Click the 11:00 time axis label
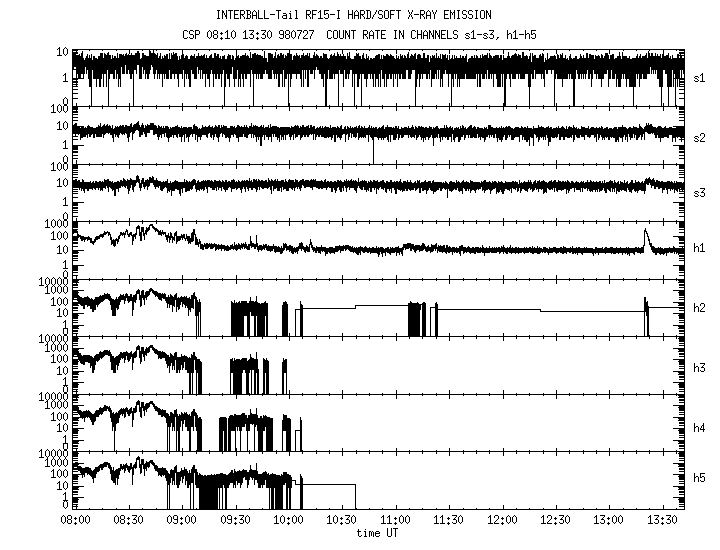Image resolution: width=720 pixels, height=550 pixels. pyautogui.click(x=395, y=520)
